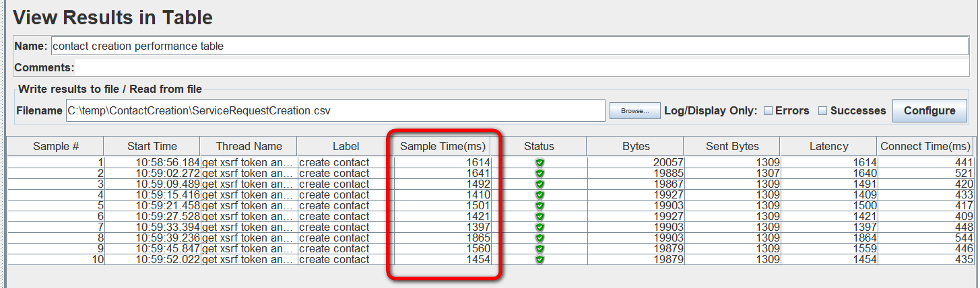Sort by the Label column header
The width and height of the screenshot is (980, 288).
coord(345,146)
